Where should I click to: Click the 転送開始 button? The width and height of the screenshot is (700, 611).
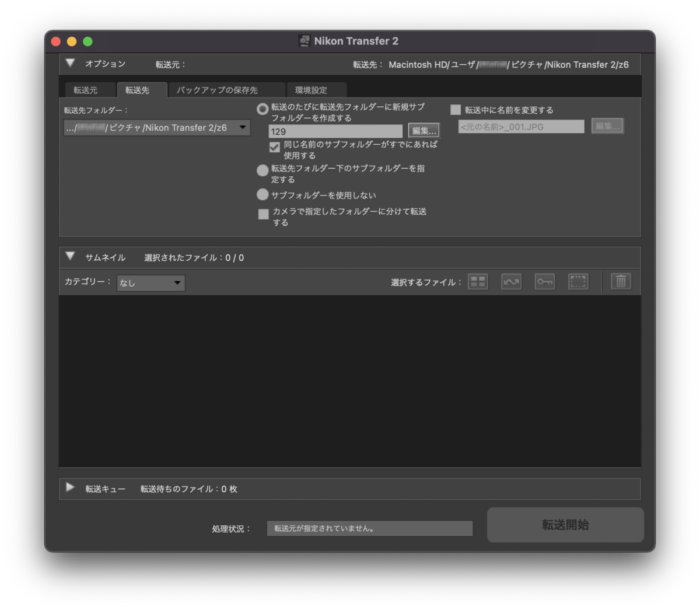[565, 525]
